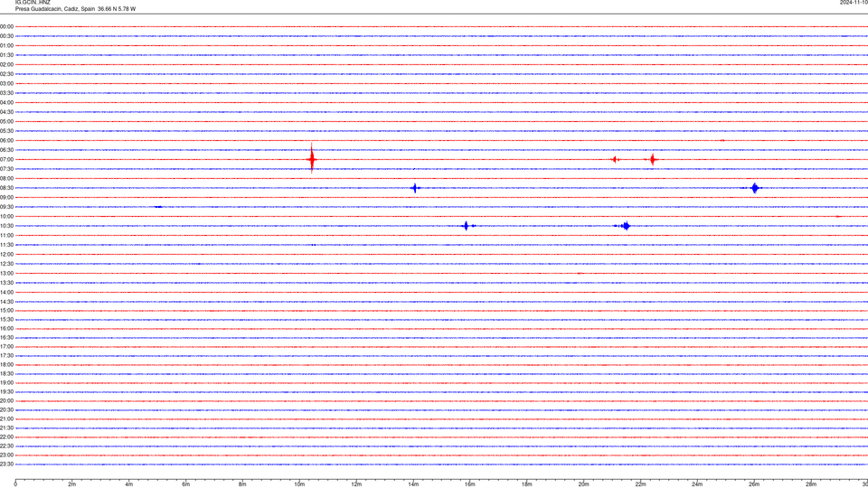Screen dimensions: 868x488
Task: Click the 0 origin label on the time axis
Action: [15, 484]
